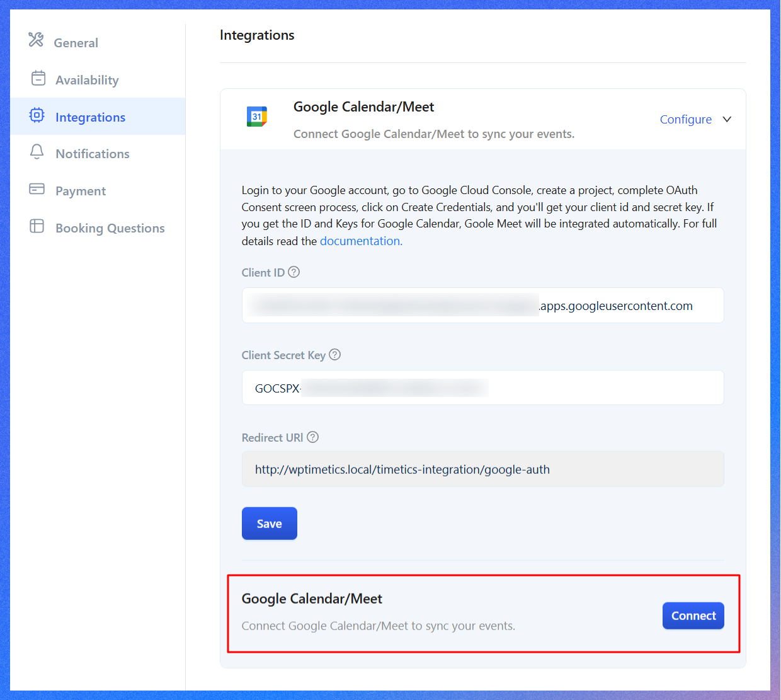Viewport: 781px width, 700px height.
Task: Click the Client Secret Key label
Action: coord(283,355)
